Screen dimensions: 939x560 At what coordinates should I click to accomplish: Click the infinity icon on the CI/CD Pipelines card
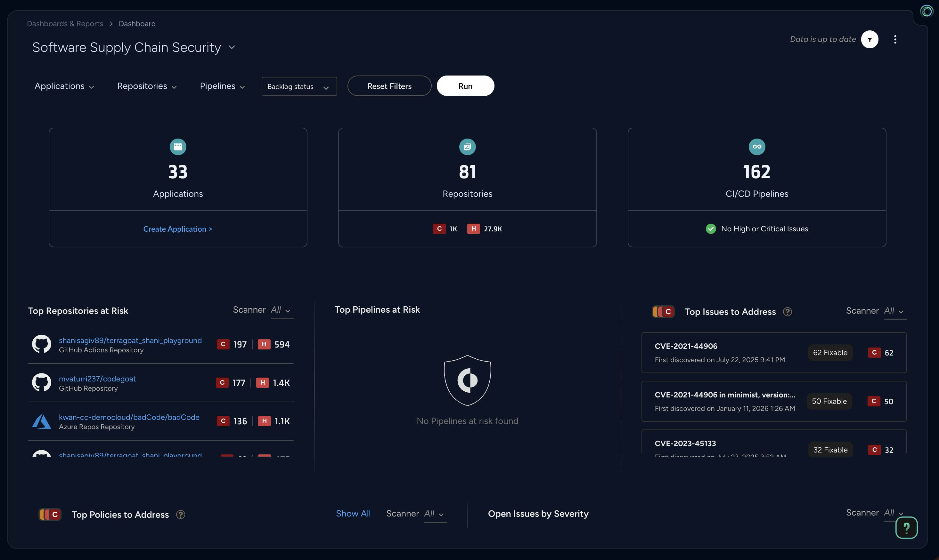(756, 147)
